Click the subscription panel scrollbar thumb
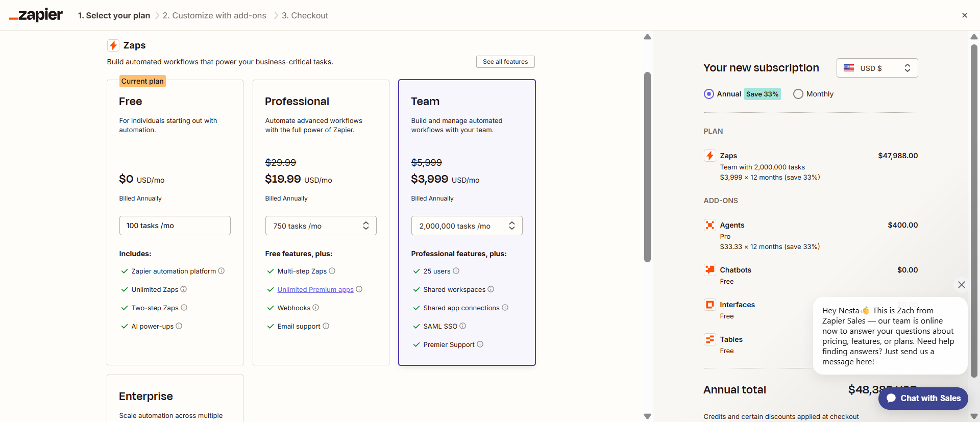 coord(974,211)
